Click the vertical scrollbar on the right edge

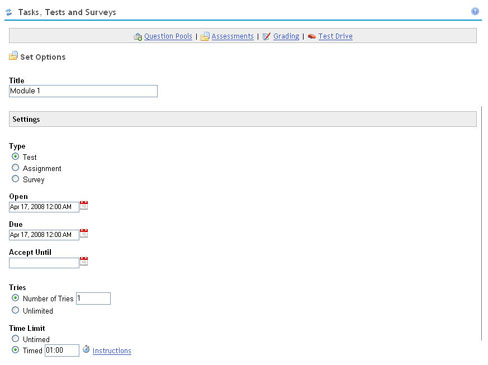(481, 223)
